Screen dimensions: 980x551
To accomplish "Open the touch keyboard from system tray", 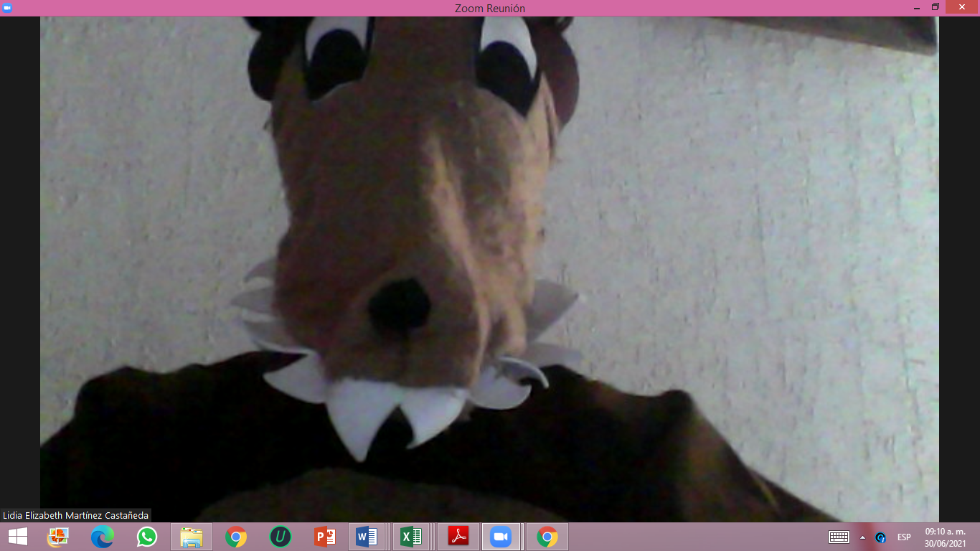I will [839, 537].
